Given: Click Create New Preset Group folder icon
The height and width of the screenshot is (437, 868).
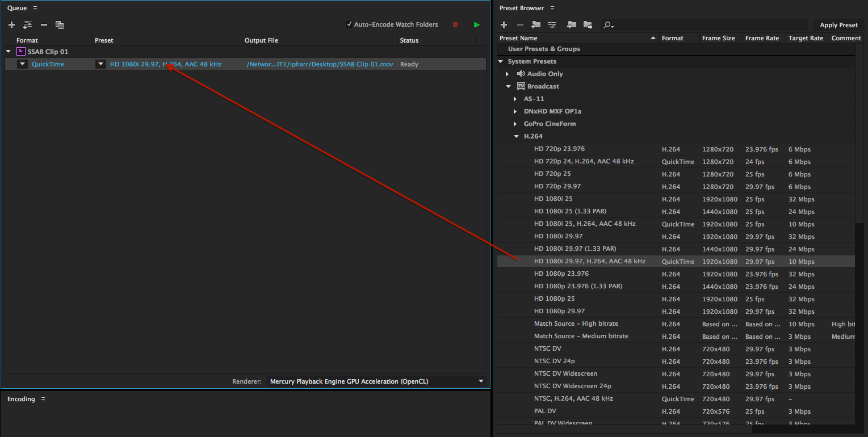Looking at the screenshot, I should click(x=536, y=25).
